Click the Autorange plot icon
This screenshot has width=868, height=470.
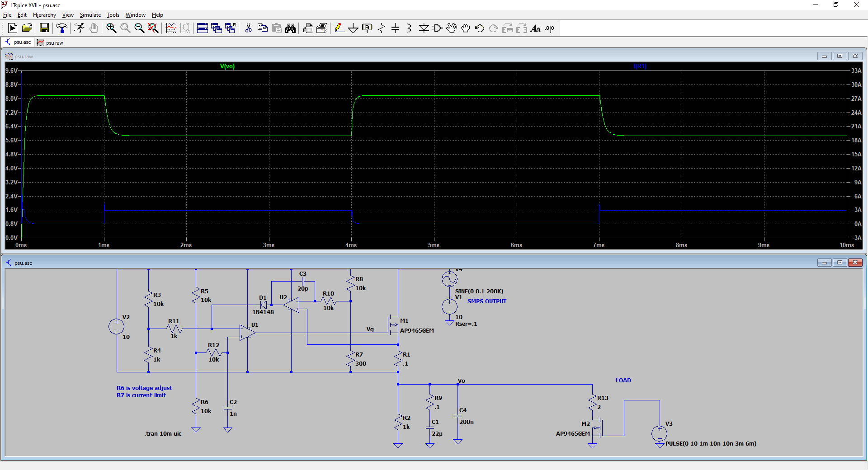coord(171,28)
